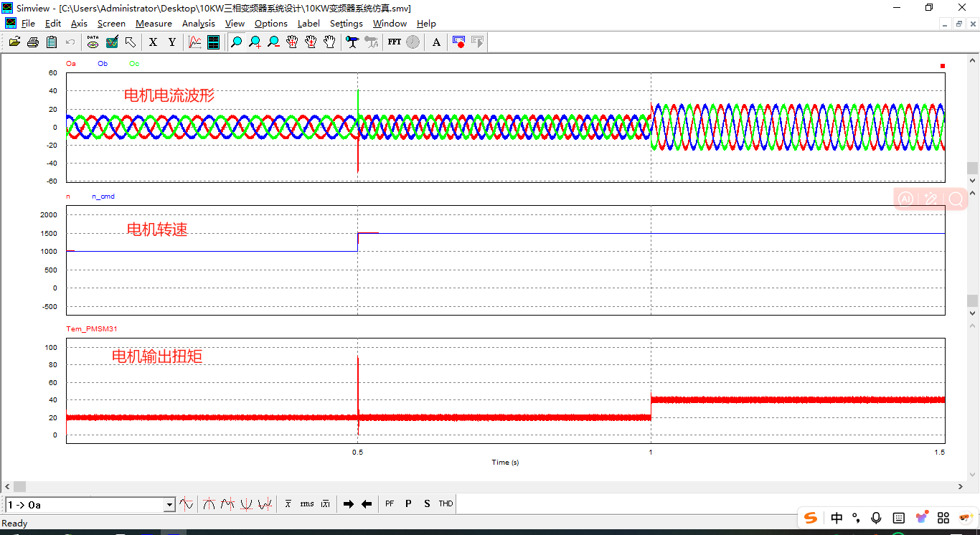
Task: Open the Measure menu
Action: pyautogui.click(x=154, y=24)
